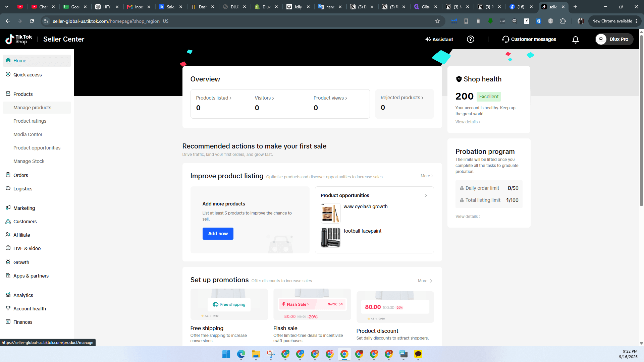Go to Manage products
The width and height of the screenshot is (644, 362).
[37, 108]
